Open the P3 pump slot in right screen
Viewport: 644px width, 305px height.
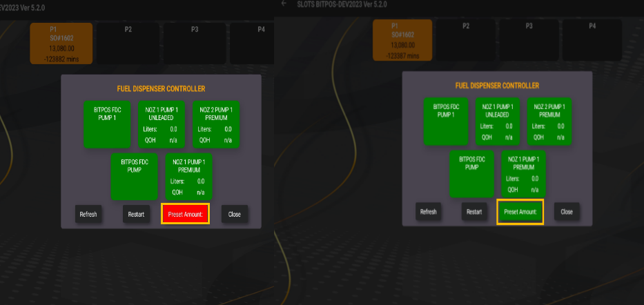point(529,41)
